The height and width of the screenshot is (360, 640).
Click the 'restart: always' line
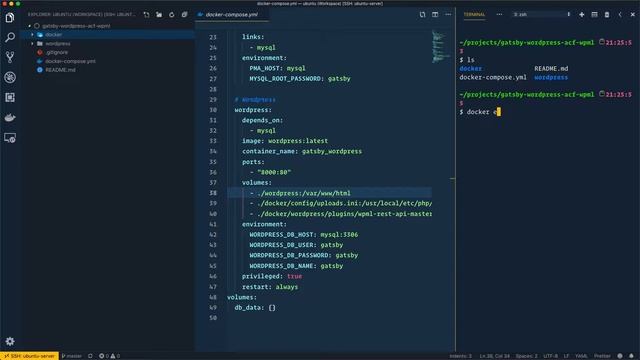tap(270, 287)
